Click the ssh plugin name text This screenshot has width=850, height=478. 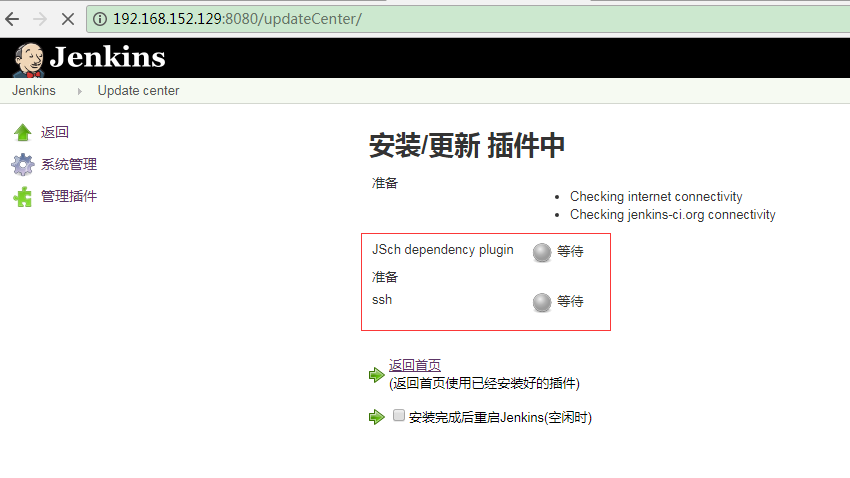(382, 300)
